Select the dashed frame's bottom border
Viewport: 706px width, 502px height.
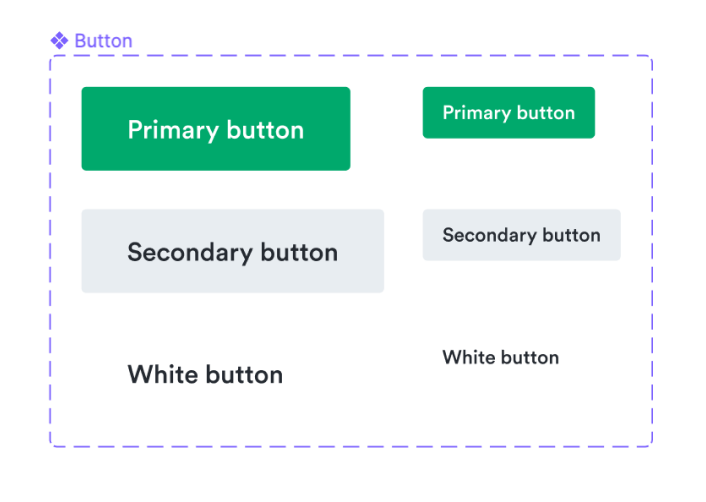(x=351, y=447)
